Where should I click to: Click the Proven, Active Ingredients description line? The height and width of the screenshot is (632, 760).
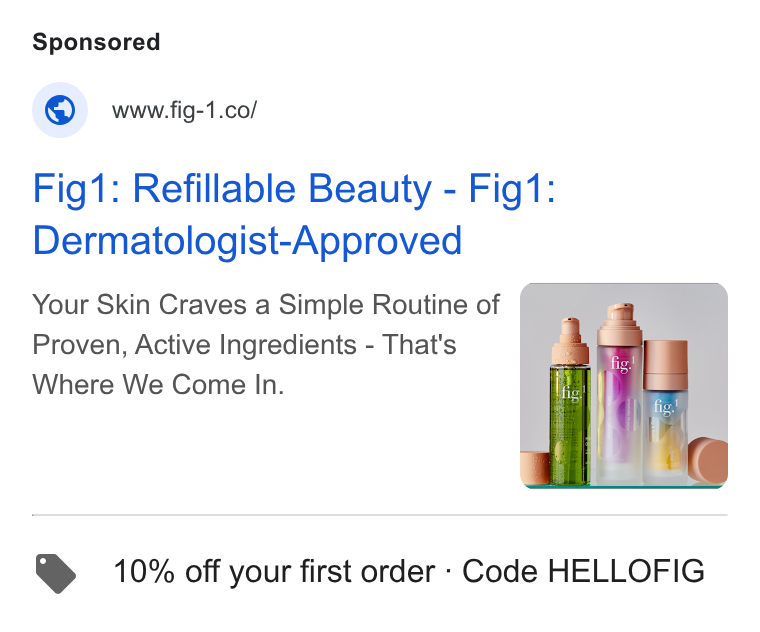[x=244, y=345]
